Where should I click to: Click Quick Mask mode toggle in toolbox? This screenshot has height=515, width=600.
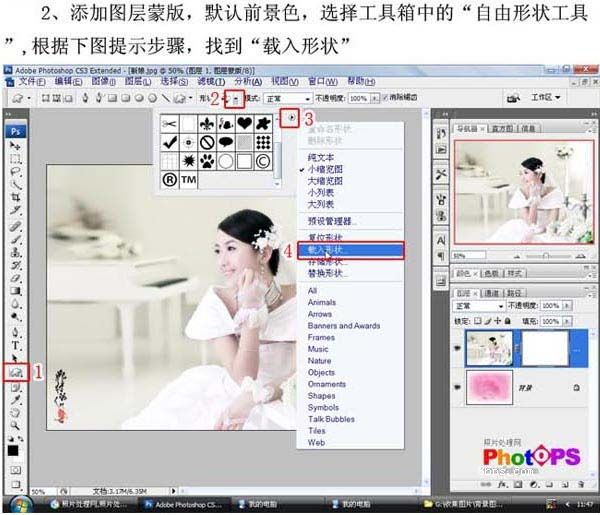click(15, 469)
